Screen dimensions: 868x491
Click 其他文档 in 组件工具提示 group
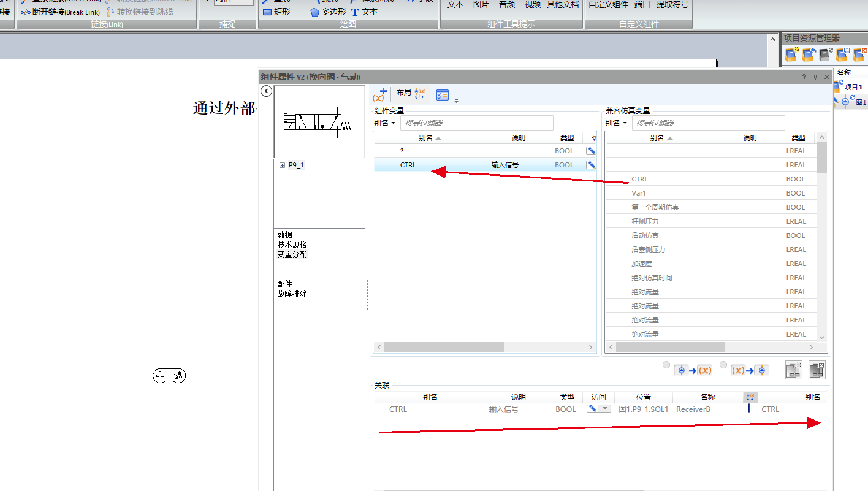pyautogui.click(x=562, y=4)
